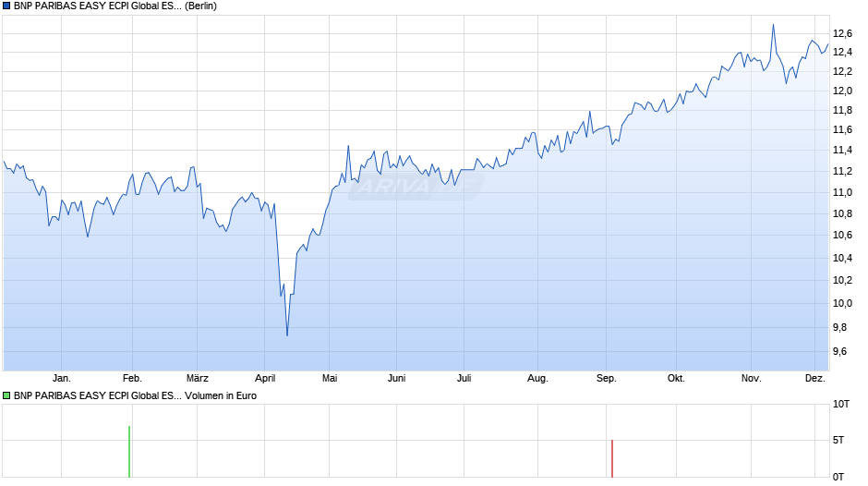Click the 10,2 price axis label

click(x=842, y=280)
